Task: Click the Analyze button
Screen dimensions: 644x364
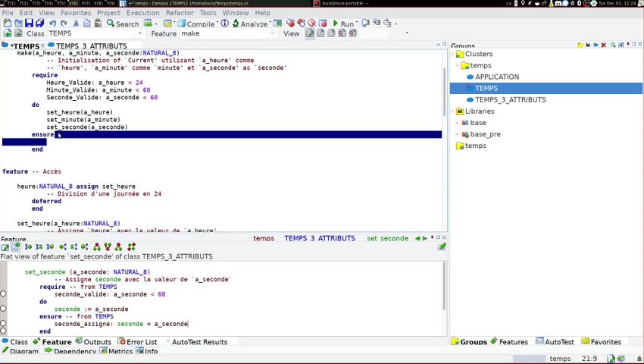Action: point(250,24)
